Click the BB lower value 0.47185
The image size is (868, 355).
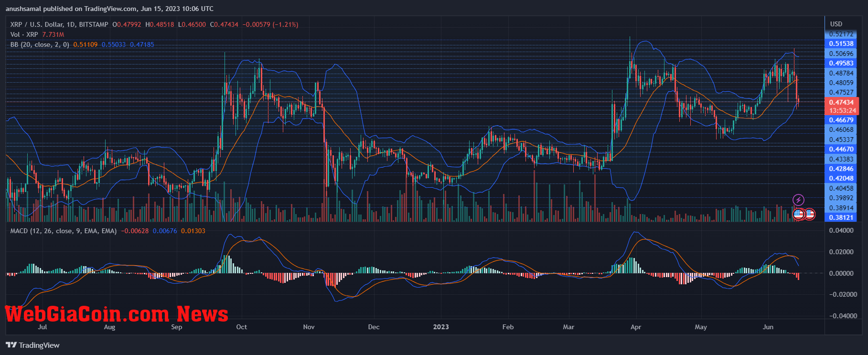142,44
